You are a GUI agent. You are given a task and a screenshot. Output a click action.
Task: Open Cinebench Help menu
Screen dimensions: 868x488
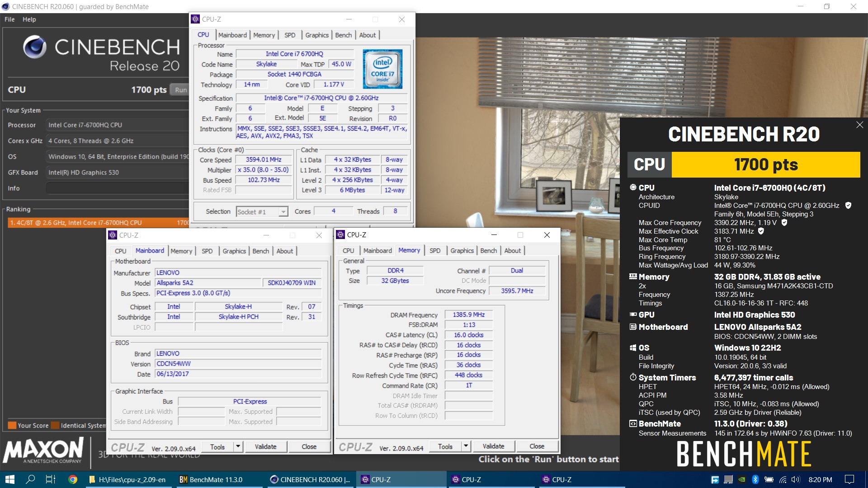click(29, 19)
